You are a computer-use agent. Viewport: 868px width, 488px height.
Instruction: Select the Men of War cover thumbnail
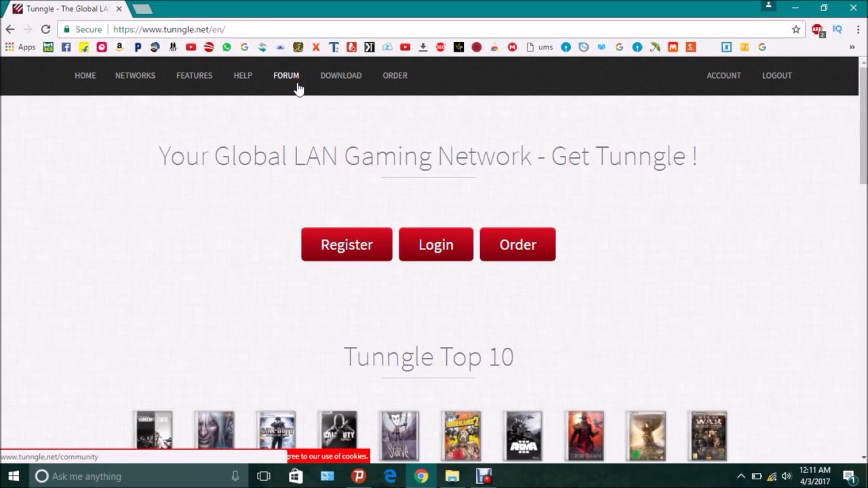(708, 436)
